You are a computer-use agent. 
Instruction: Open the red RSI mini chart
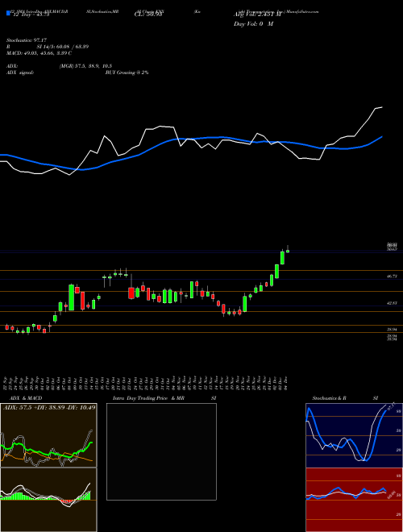(x=354, y=500)
